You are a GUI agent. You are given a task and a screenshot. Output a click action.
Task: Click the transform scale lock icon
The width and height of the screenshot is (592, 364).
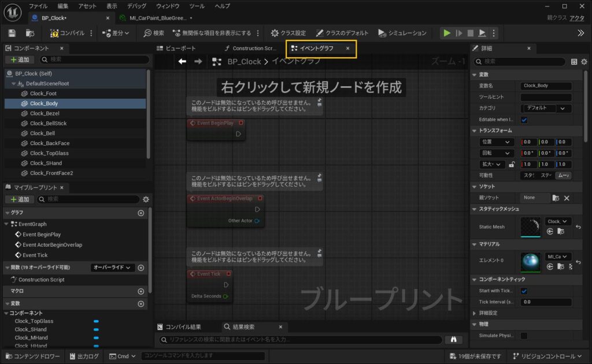click(x=512, y=164)
